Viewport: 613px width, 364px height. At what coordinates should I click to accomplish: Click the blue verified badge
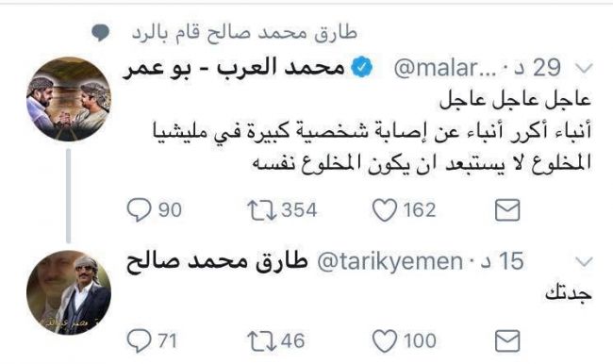pyautogui.click(x=361, y=67)
